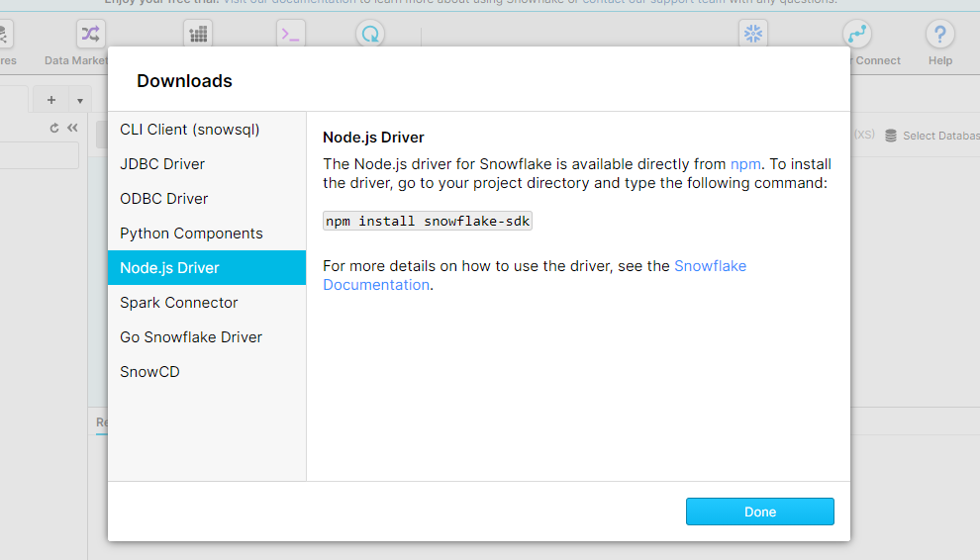Open the Worksheets prompt icon
The image size is (980, 560).
(x=291, y=34)
